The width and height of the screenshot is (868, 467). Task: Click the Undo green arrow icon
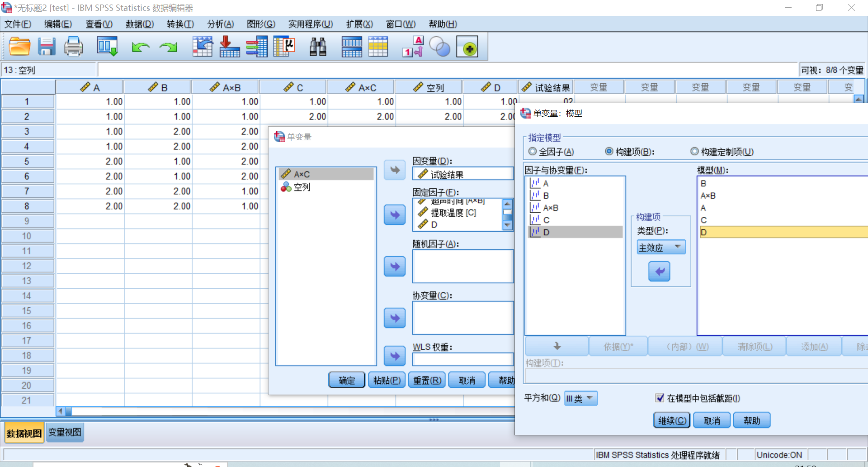(x=141, y=47)
